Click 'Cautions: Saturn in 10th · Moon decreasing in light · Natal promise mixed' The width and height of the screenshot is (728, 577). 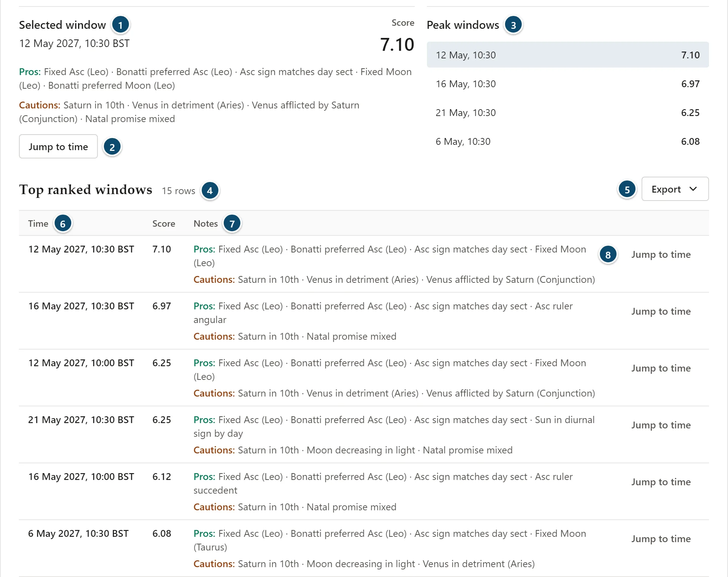[x=353, y=450]
